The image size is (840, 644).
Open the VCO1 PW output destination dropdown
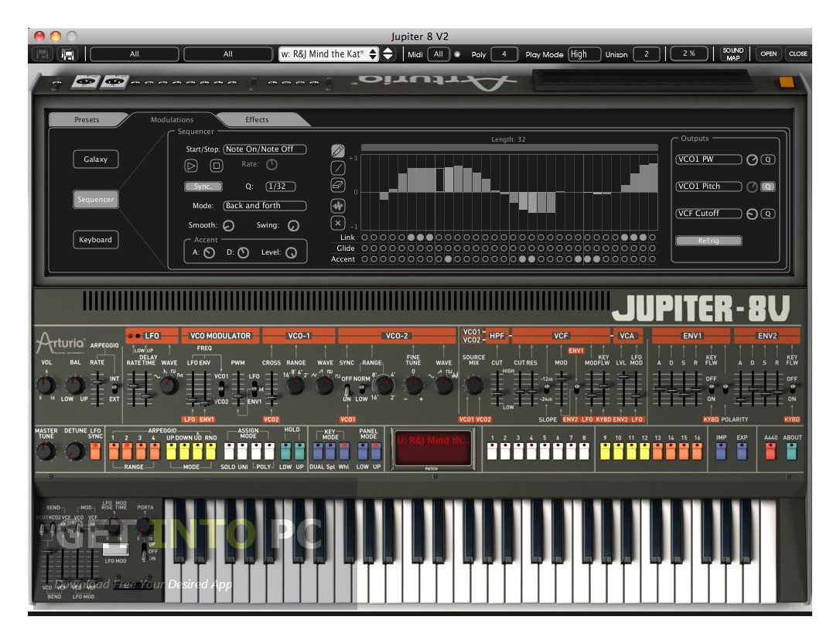(x=709, y=159)
